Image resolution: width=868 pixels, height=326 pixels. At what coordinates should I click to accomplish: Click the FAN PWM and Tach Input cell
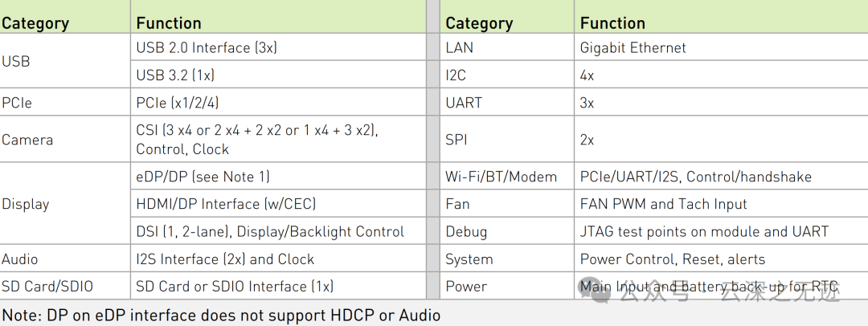pos(664,204)
